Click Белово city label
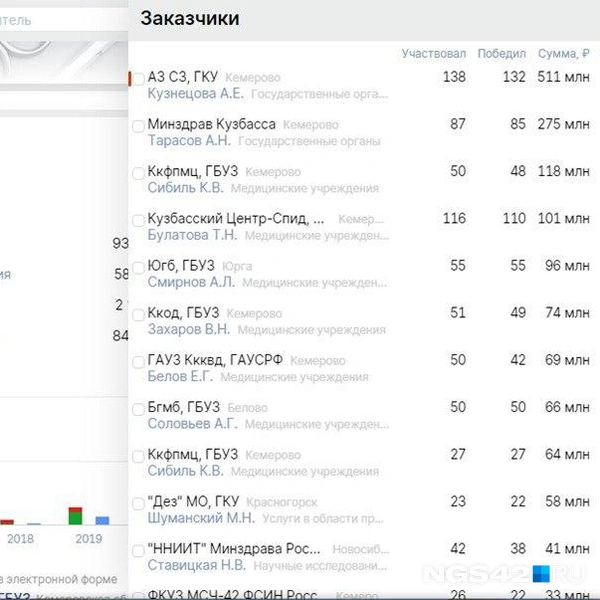 (248, 408)
